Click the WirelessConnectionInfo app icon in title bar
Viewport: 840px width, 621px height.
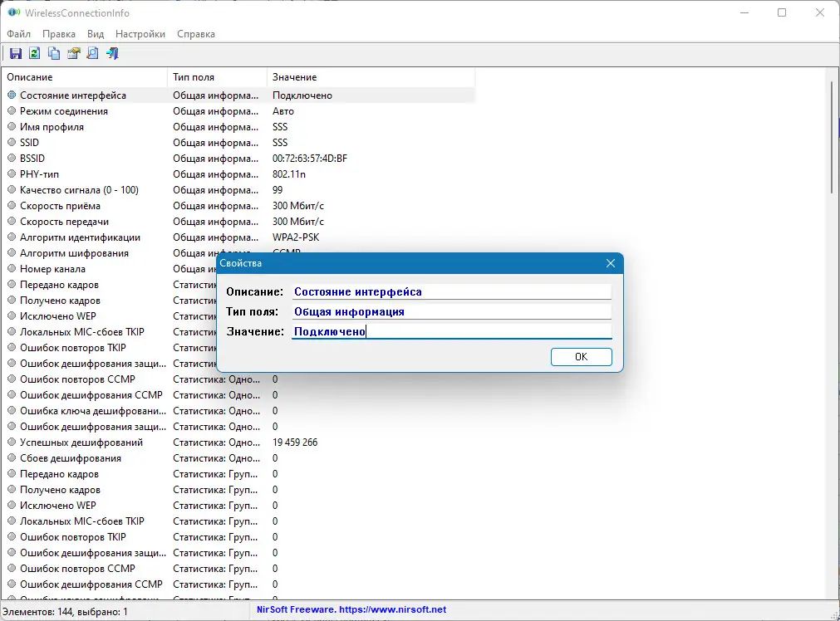pos(14,12)
